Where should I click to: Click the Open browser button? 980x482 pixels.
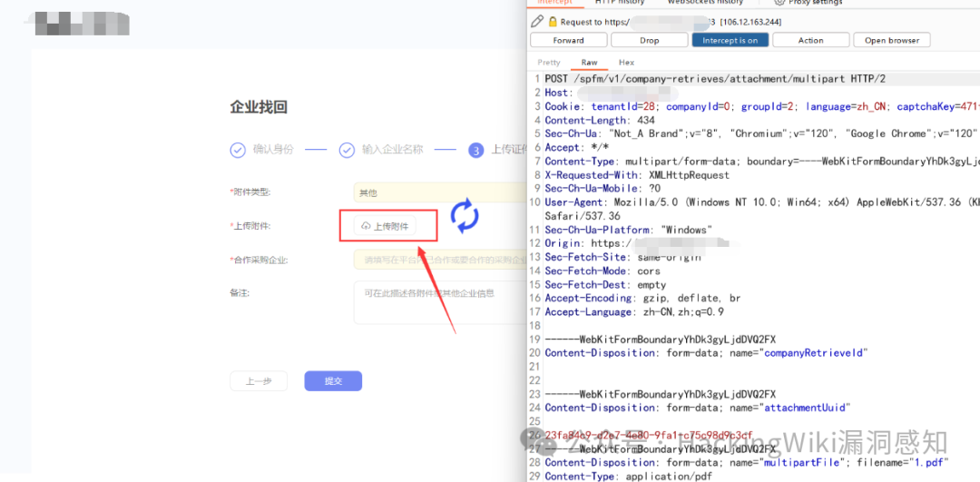click(x=892, y=40)
